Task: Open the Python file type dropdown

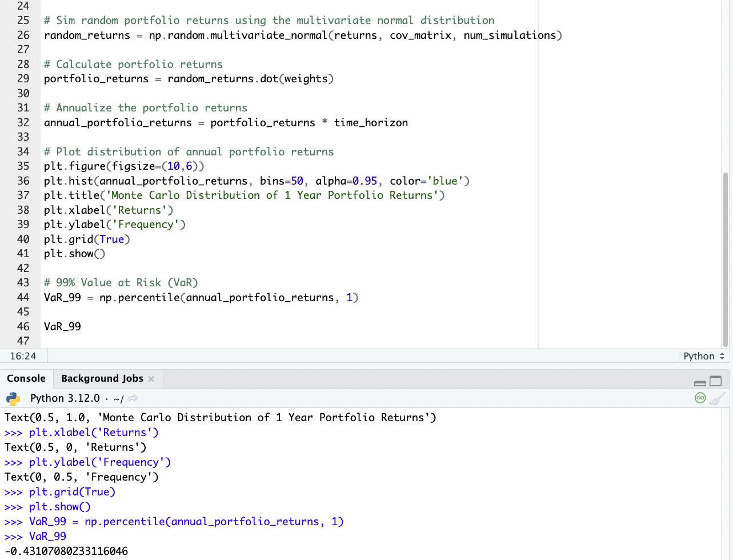Action: click(704, 356)
